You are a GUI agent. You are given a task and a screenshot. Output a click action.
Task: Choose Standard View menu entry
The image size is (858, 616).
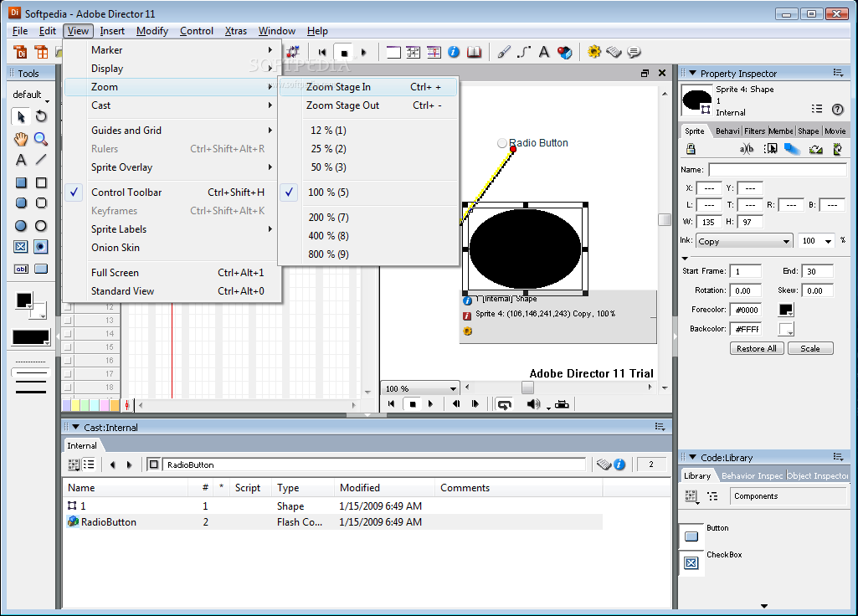(172, 291)
